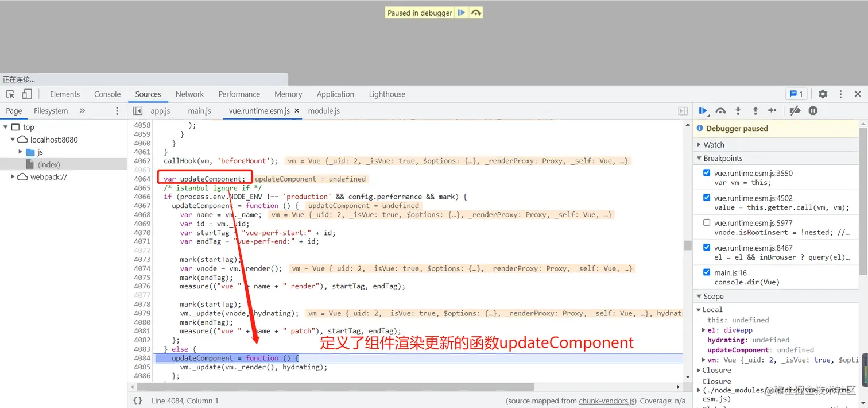Image resolution: width=868 pixels, height=408 pixels.
Task: Expand the first Closure scope
Action: point(699,371)
